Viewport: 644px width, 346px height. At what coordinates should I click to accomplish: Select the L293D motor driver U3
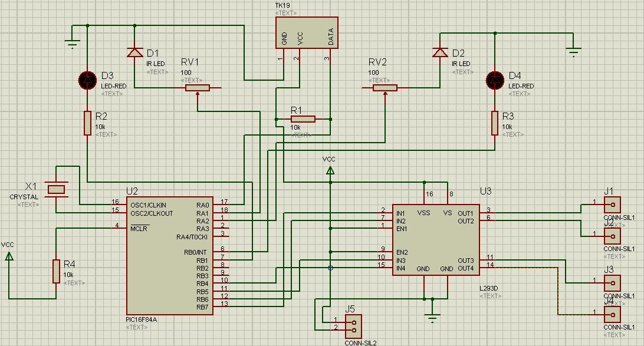pyautogui.click(x=436, y=240)
